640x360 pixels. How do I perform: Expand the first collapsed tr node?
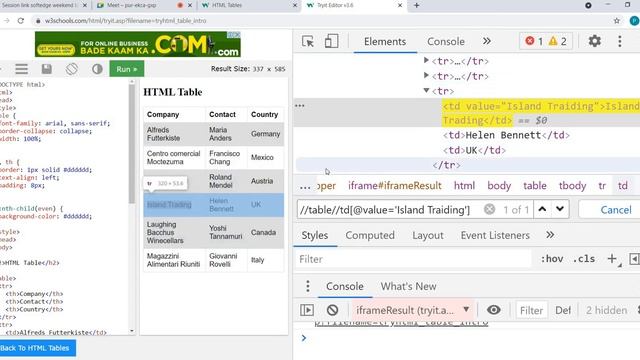(426, 60)
